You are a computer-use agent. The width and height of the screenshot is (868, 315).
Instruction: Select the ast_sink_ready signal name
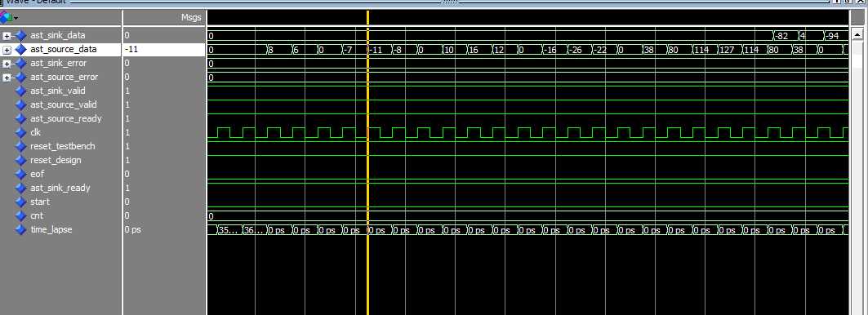[x=60, y=188]
